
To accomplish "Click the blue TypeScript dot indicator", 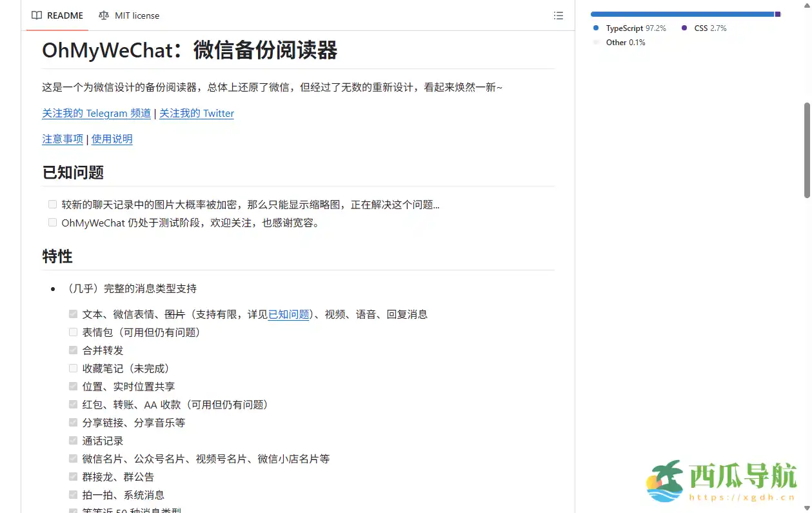I will 597,28.
